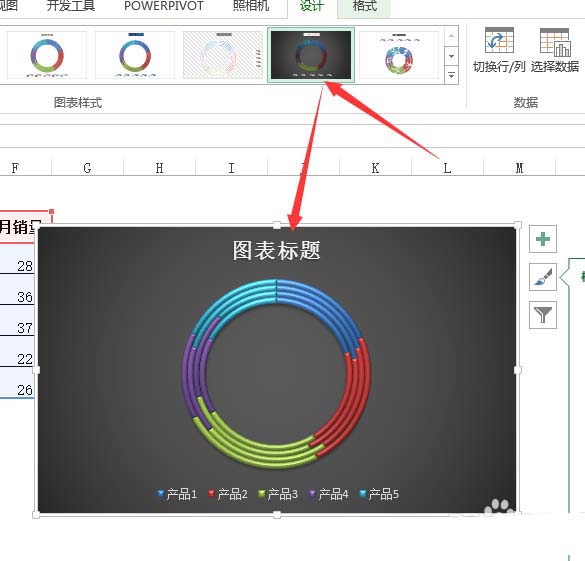
Task: Open the Chart Filters funnel button
Action: [x=543, y=315]
